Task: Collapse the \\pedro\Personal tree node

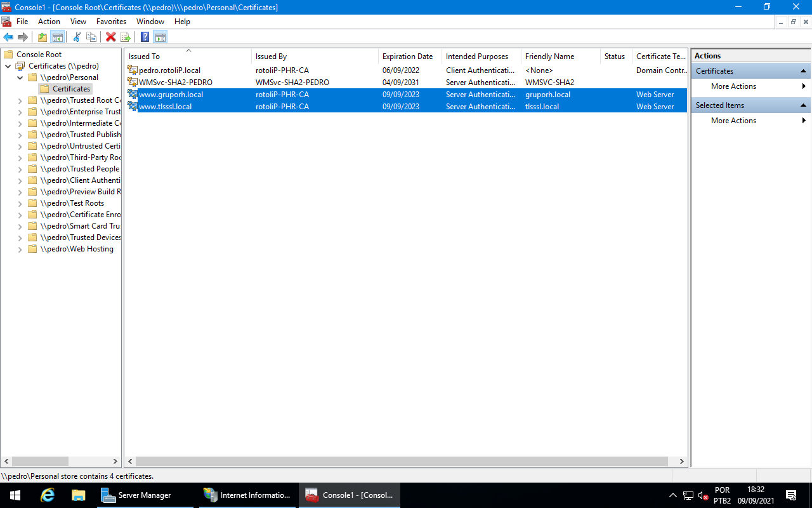Action: [20, 77]
